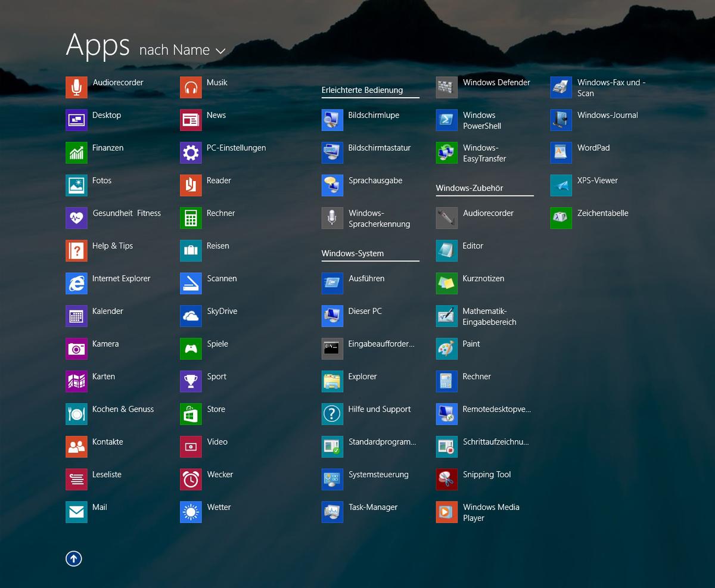Open Remotedesktopverbindung icon
The image size is (715, 588).
pyautogui.click(x=447, y=415)
